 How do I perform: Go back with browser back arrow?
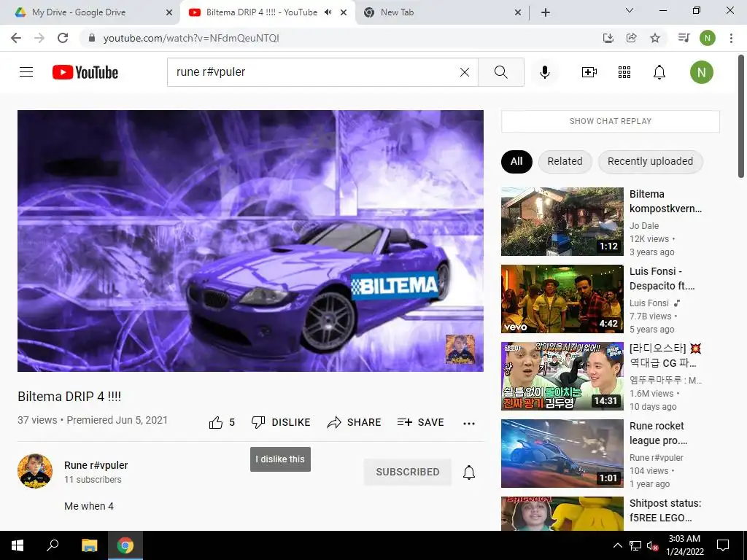(x=16, y=38)
